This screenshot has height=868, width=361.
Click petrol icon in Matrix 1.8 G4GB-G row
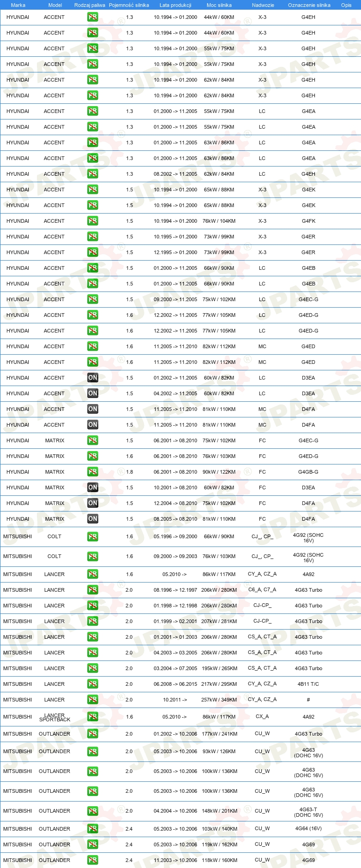coord(92,472)
